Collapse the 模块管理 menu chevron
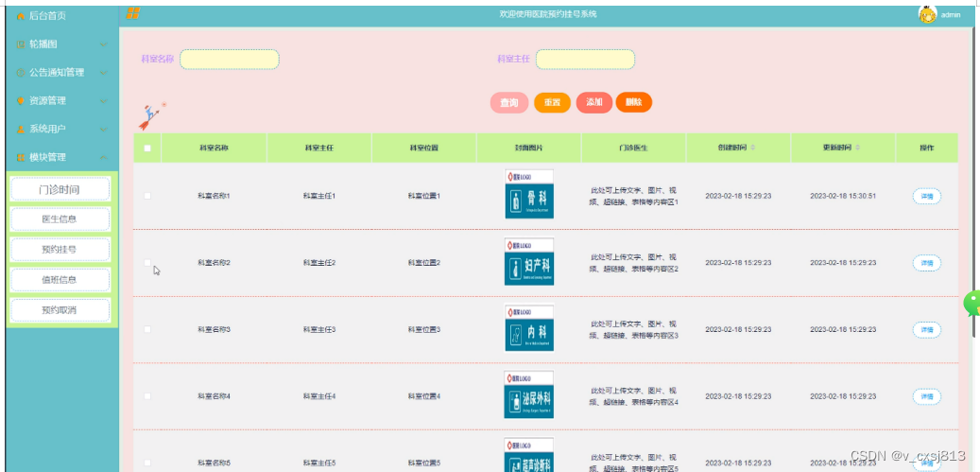Screen dimensions: 980x472 pyautogui.click(x=104, y=157)
